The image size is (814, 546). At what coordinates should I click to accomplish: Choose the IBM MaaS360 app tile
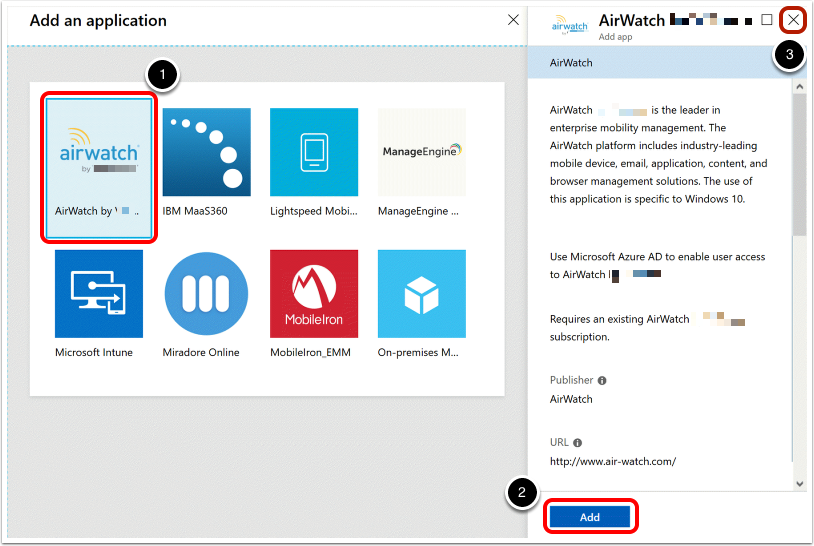point(206,152)
